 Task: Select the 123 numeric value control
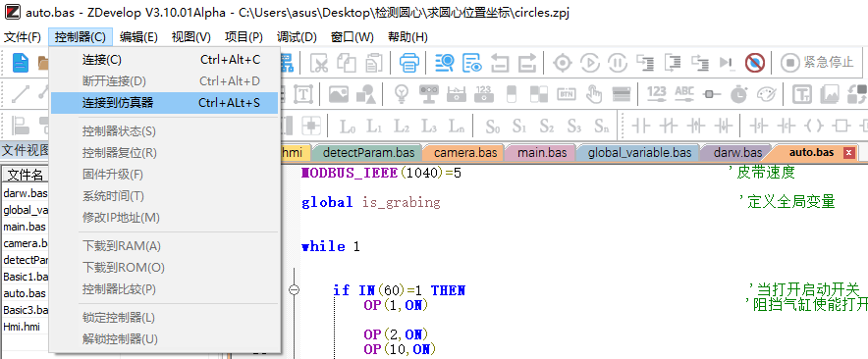coord(657,94)
